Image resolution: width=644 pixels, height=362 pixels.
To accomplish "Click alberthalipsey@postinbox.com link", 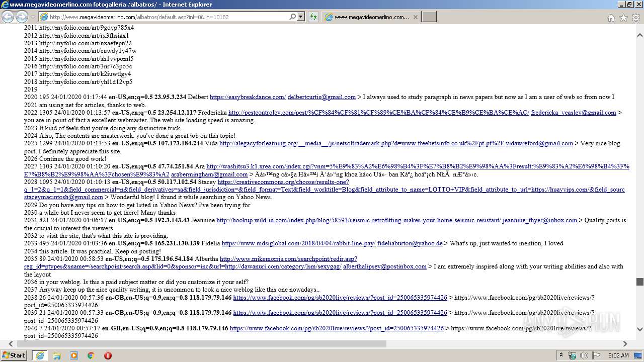I will (x=385, y=267).
